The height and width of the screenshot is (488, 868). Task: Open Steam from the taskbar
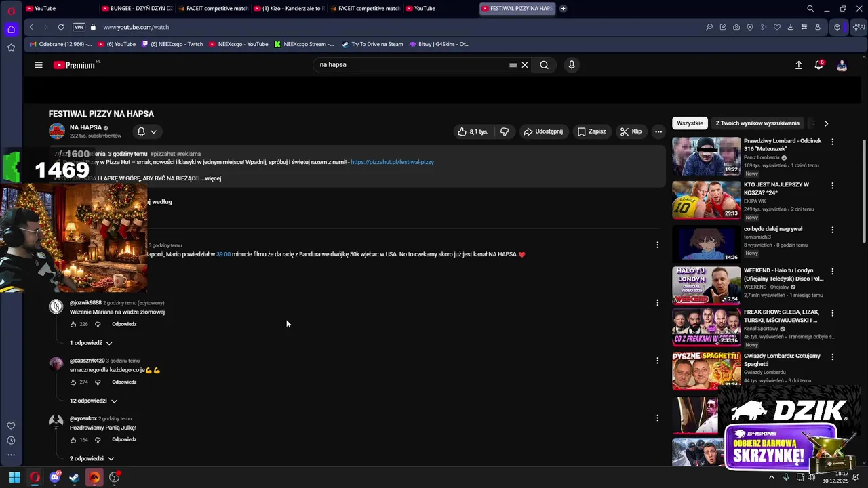tap(75, 477)
